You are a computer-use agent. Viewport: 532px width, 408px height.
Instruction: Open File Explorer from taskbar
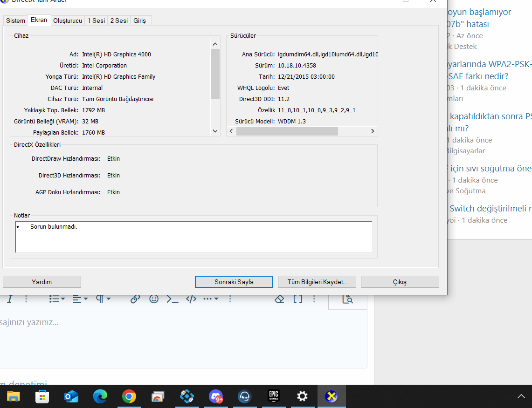point(13,396)
